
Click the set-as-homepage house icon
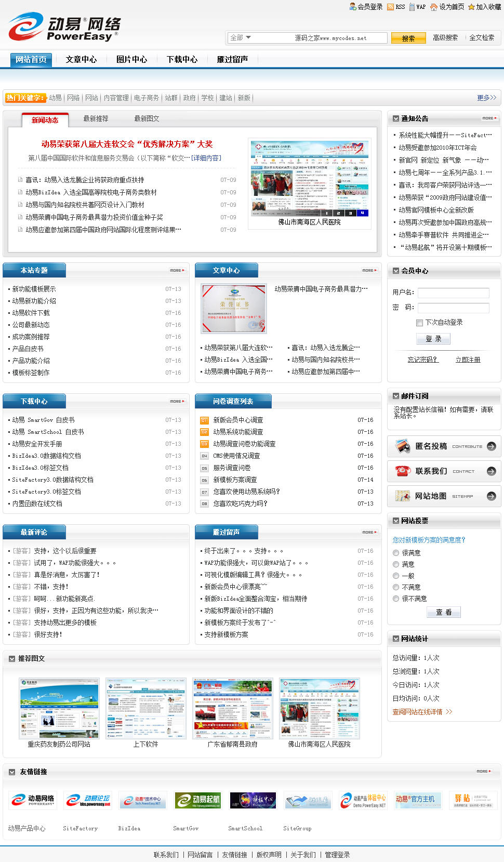[434, 7]
